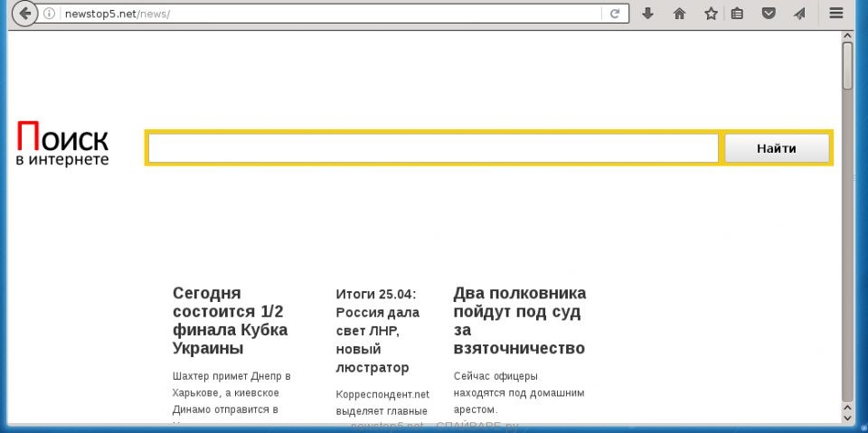The image size is (868, 433).
Task: Click the paper plane share icon
Action: tap(799, 14)
